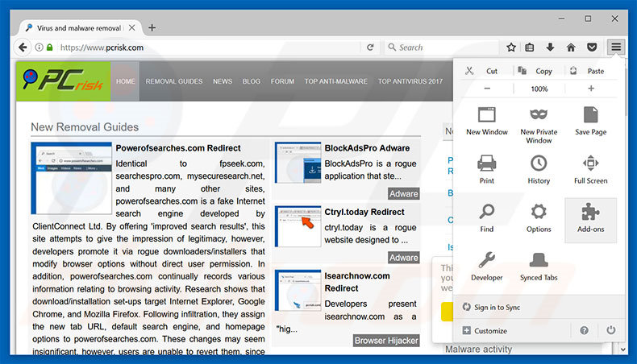Show bookmarks list icon

pyautogui.click(x=529, y=48)
